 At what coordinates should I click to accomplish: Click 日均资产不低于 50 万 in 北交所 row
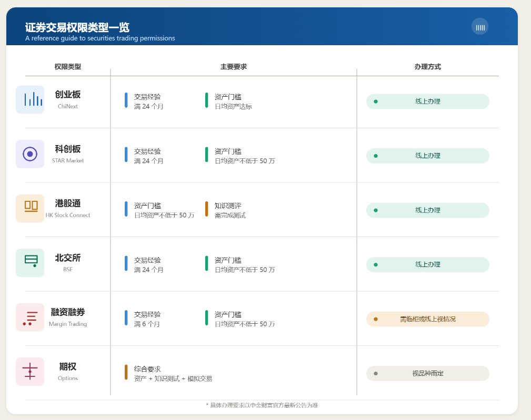(x=245, y=270)
